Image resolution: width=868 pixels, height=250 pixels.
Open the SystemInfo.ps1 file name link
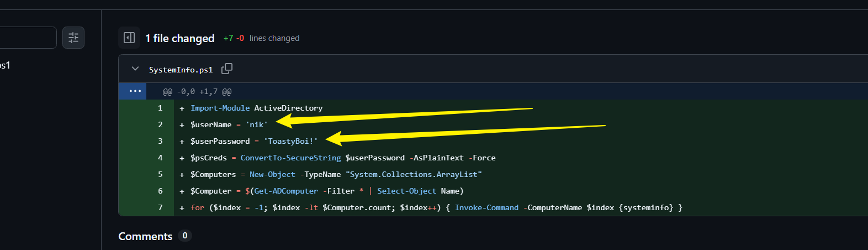pyautogui.click(x=181, y=70)
